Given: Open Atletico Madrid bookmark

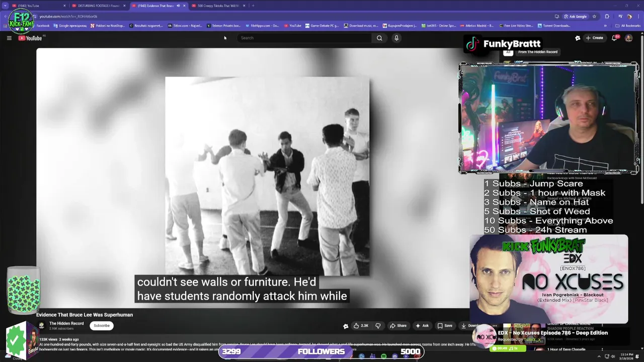Looking at the screenshot, I should (477, 26).
